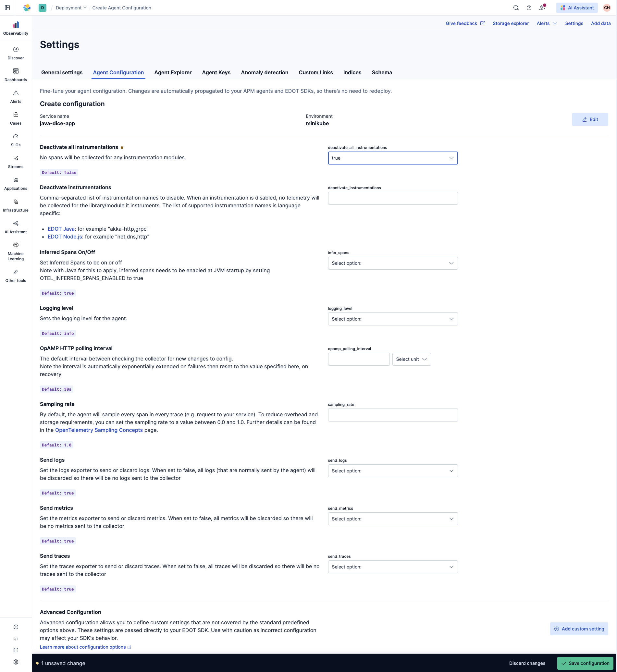Screen dimensions: 617x672
Task: Open the Dashboards sidebar icon
Action: coord(16,75)
